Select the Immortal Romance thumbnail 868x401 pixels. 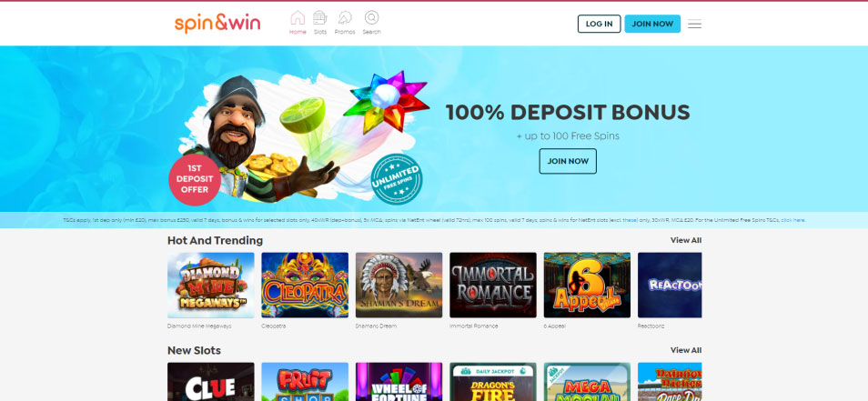point(493,285)
